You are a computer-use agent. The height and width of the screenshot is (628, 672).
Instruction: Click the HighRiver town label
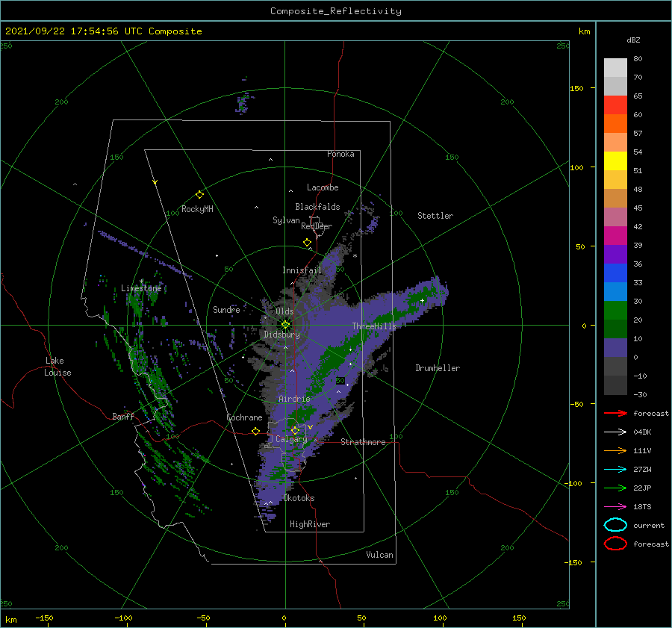click(309, 524)
